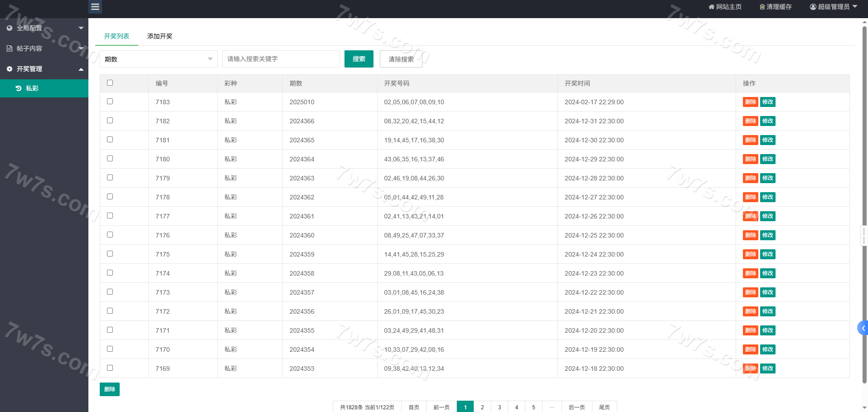The image size is (868, 412).
Task: Collapse the 开奖管理 sidebar section arrow
Action: click(81, 69)
